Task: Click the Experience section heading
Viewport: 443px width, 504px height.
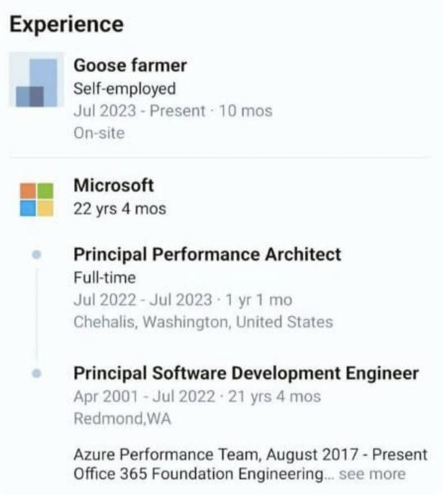Action: coord(67,24)
